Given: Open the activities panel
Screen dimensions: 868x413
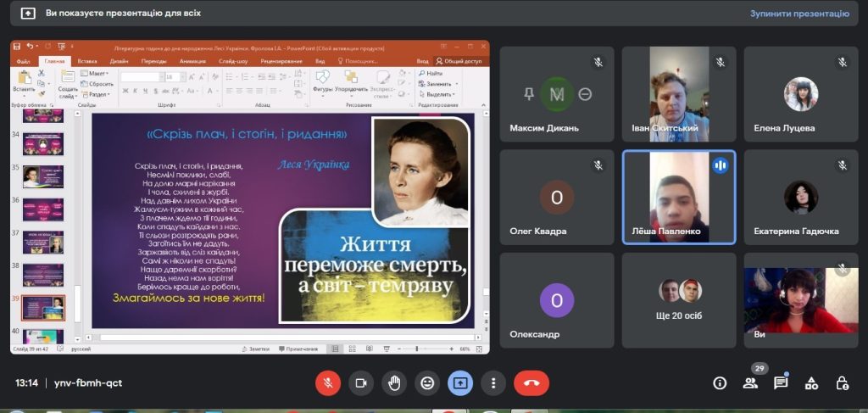Looking at the screenshot, I should pyautogui.click(x=811, y=383).
